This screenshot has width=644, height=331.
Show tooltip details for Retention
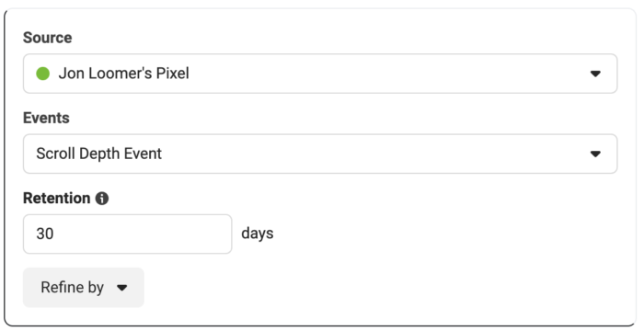pyautogui.click(x=102, y=199)
